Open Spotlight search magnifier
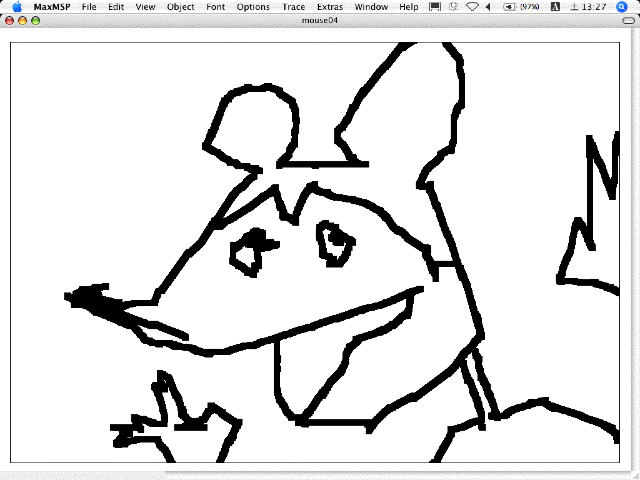 622,7
